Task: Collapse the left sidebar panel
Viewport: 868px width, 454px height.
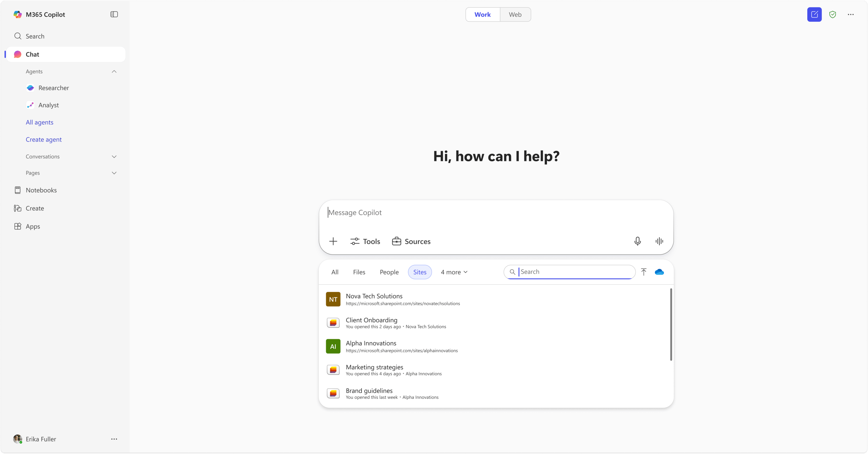Action: [x=114, y=14]
